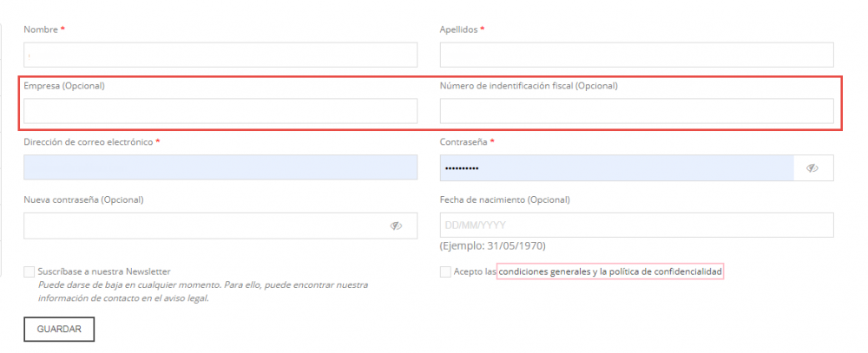Viewport: 868px width, 353px height.
Task: Click inside the Contraseña password field
Action: 616,167
